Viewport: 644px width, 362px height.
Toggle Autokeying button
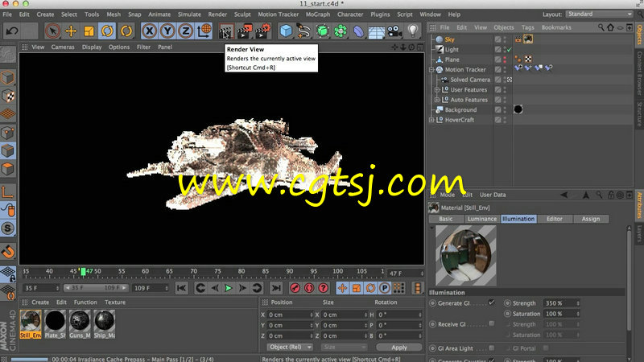pyautogui.click(x=309, y=288)
